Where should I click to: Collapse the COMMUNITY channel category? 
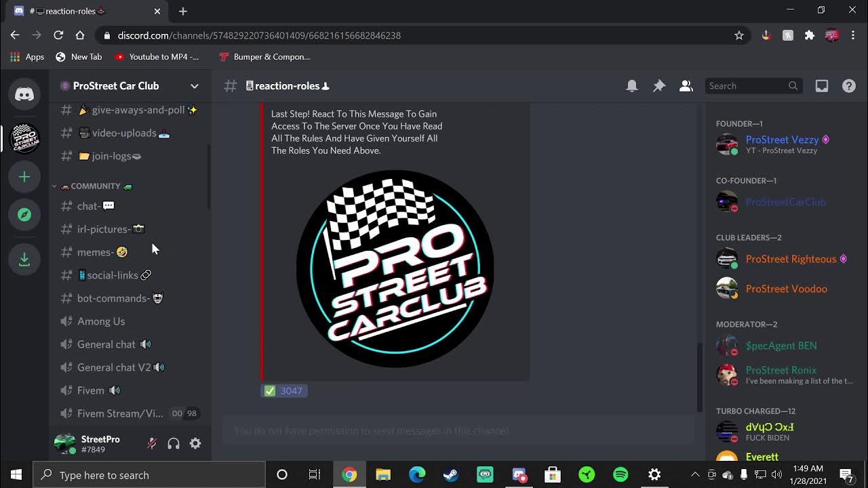94,186
